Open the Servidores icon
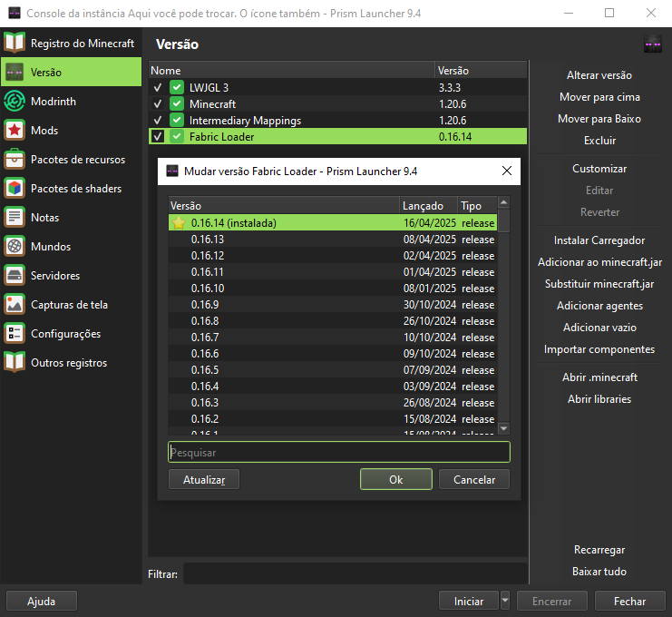 click(15, 275)
